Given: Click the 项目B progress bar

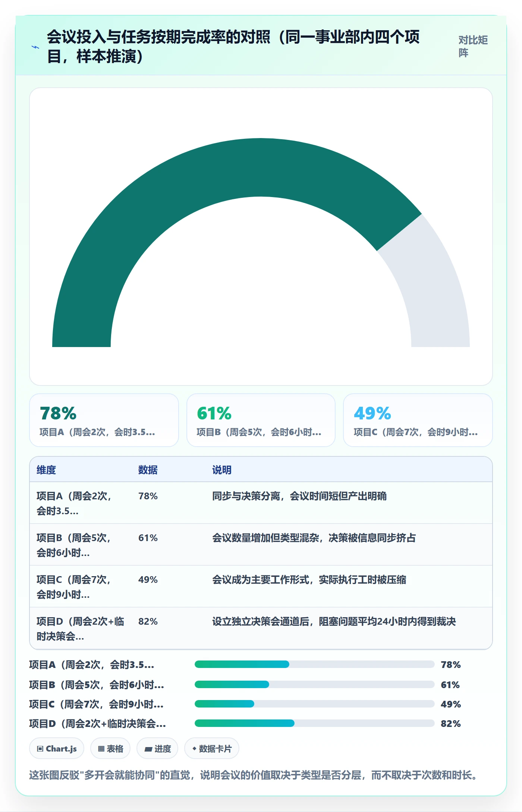Looking at the screenshot, I should 314,684.
